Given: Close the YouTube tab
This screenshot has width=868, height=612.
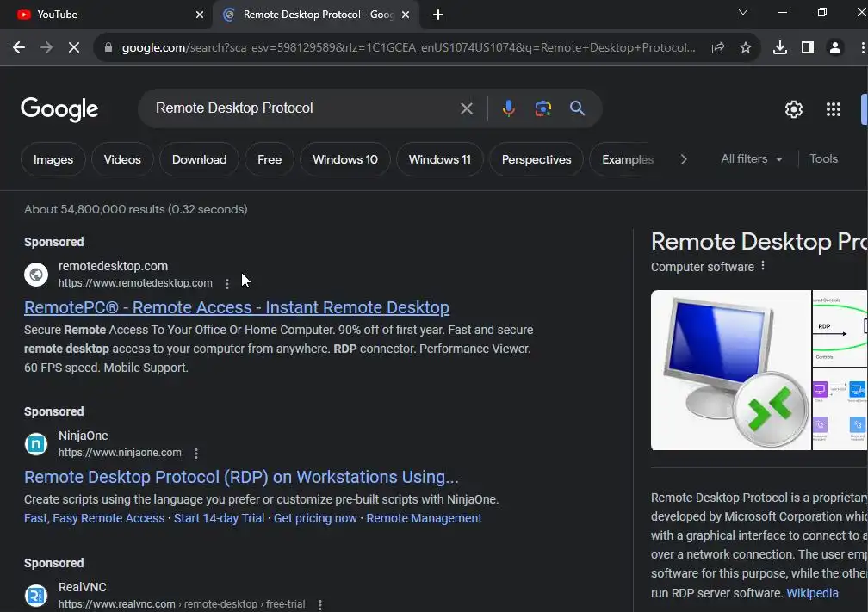Looking at the screenshot, I should (200, 15).
